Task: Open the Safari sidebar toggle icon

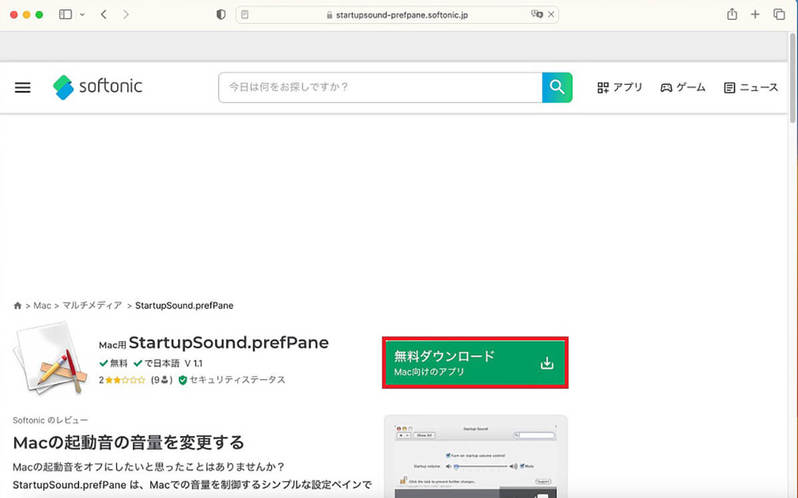Action: click(x=65, y=14)
